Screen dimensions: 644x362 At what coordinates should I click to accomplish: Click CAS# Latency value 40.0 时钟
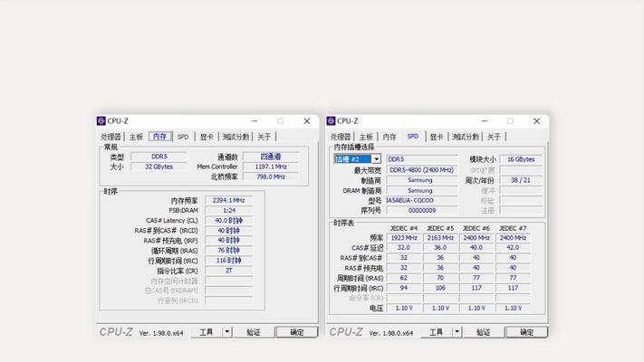tap(229, 221)
